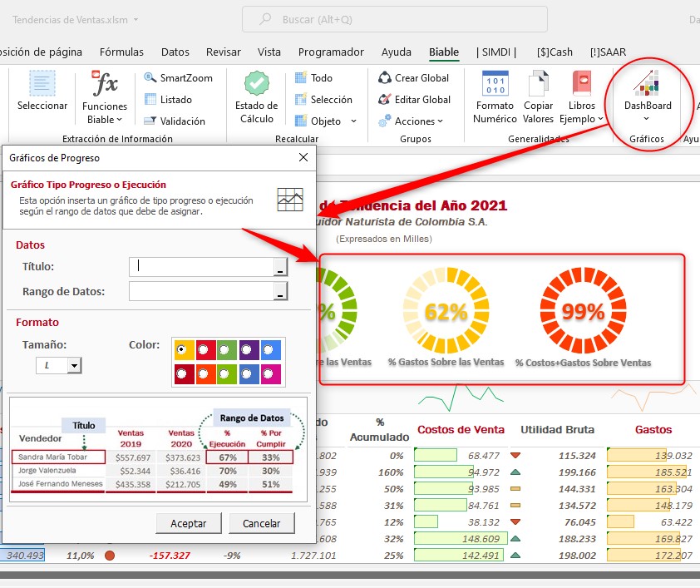Viewport: 700px width, 588px height.
Task: Open the [$]Cash tab
Action: [555, 52]
